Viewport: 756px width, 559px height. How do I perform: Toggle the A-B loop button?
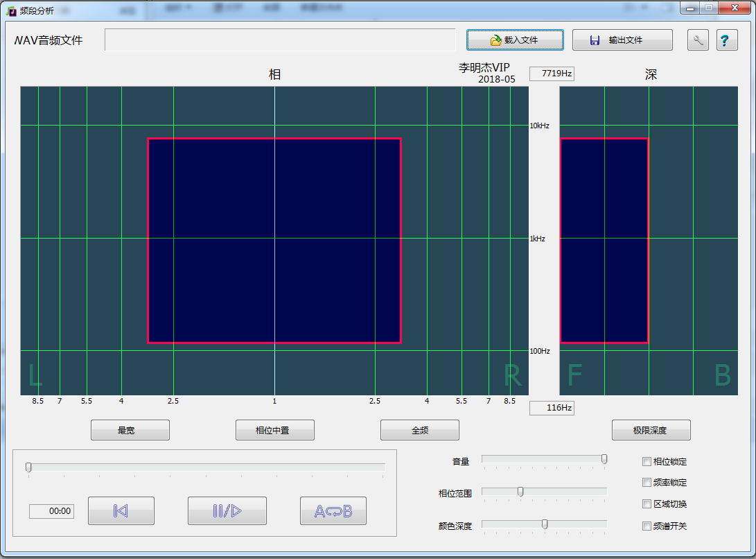(x=333, y=511)
